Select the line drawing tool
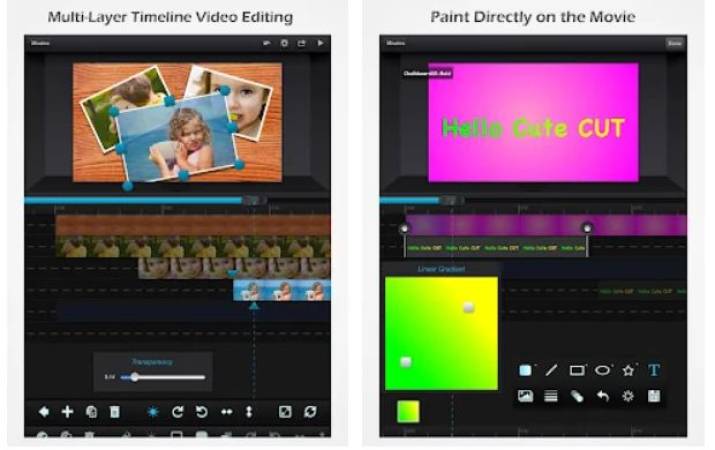 551,370
